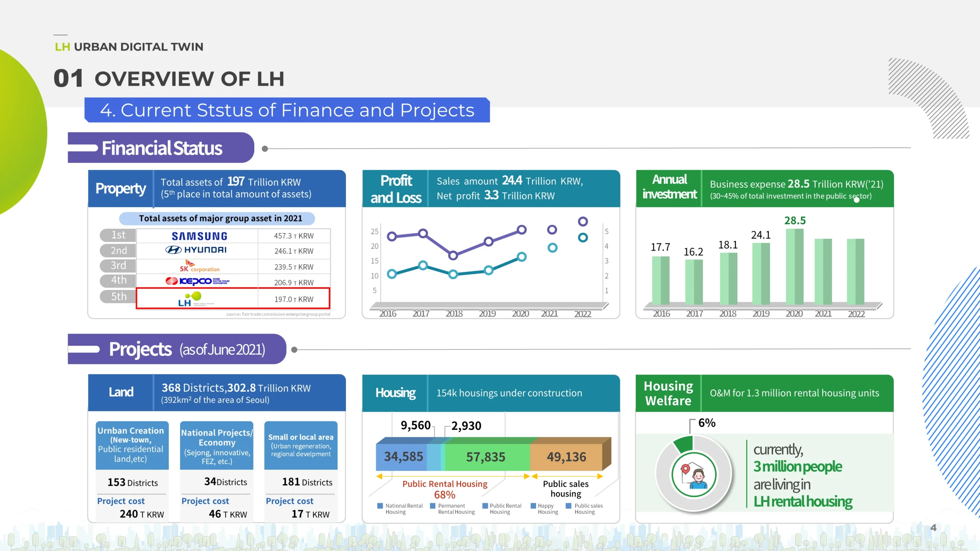Click the '6%' donut chart label
Screen dimensions: 980x551
707,423
